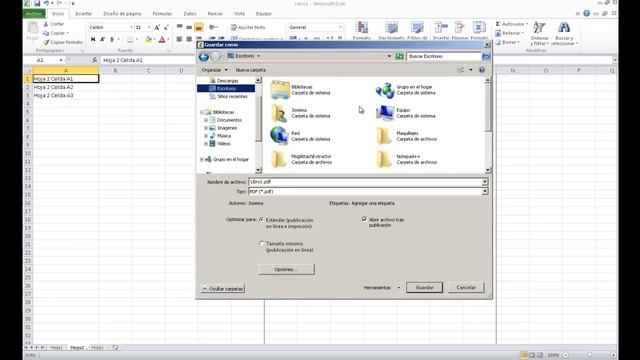This screenshot has width=640, height=360.
Task: Open the General number format dropdown in Excel
Action: click(x=340, y=27)
